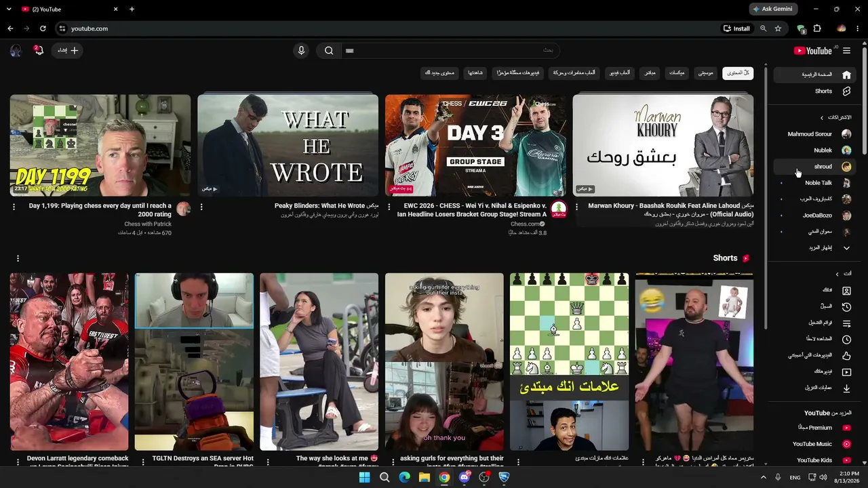
Task: Open Liked videos in the sidebar
Action: point(816,355)
